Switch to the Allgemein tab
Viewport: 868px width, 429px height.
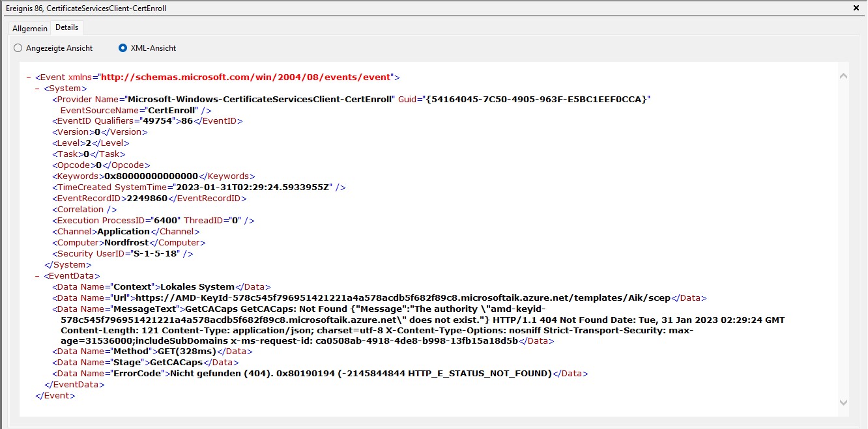pos(30,28)
